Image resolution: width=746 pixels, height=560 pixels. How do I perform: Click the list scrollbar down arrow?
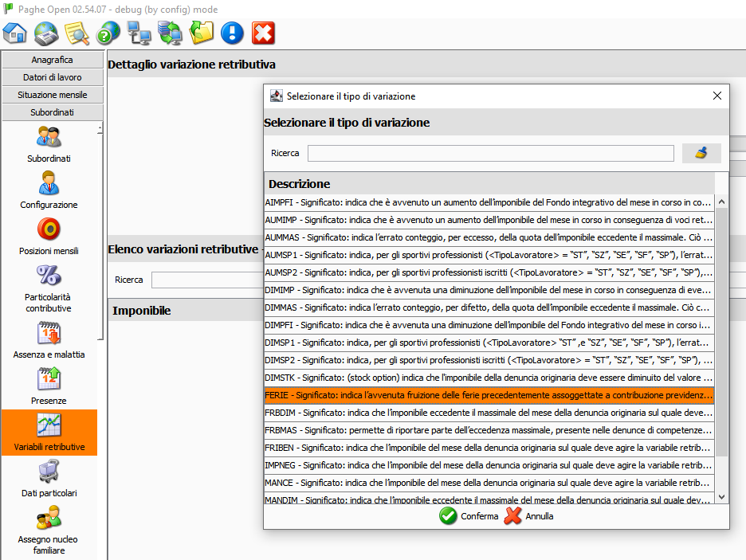pyautogui.click(x=721, y=497)
